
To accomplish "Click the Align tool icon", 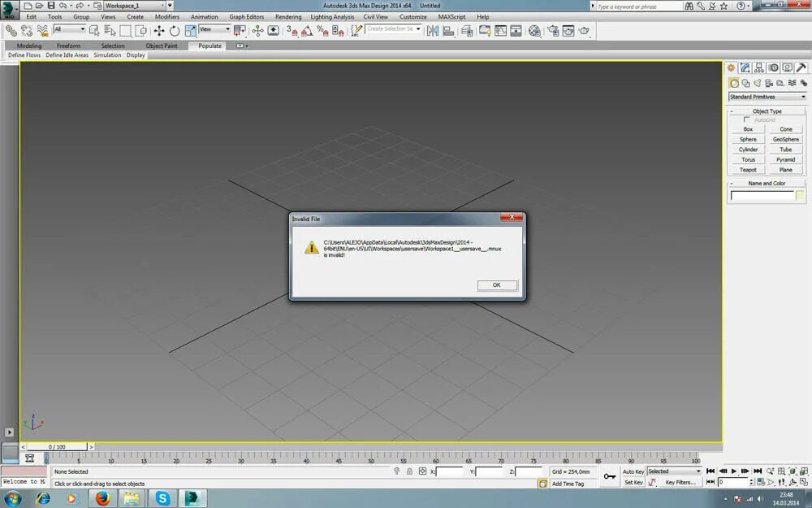I will (x=448, y=31).
